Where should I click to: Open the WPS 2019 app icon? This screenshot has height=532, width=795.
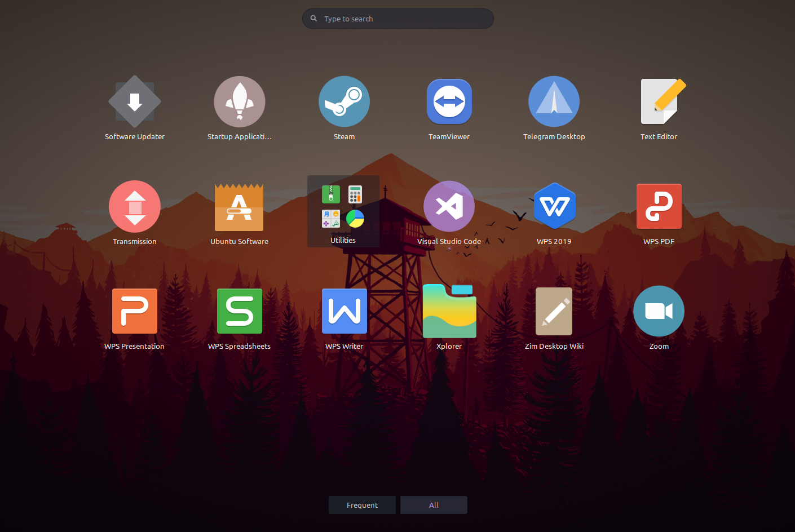point(555,206)
